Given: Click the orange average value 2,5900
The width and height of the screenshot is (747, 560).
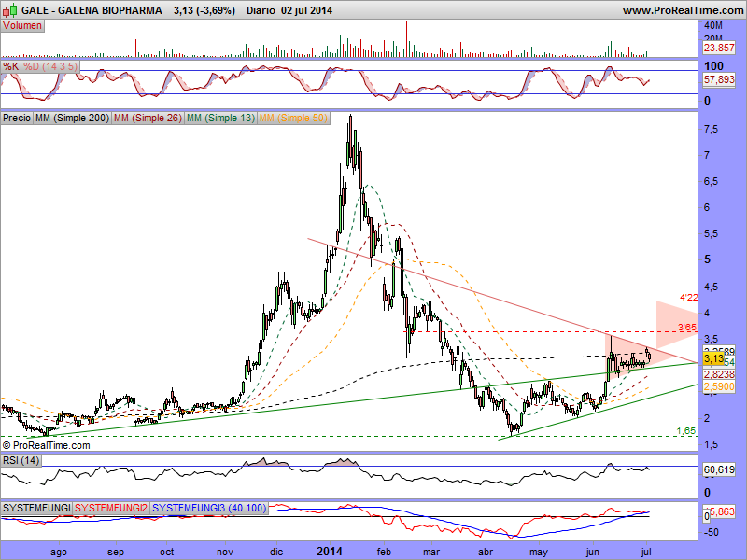Looking at the screenshot, I should (719, 386).
